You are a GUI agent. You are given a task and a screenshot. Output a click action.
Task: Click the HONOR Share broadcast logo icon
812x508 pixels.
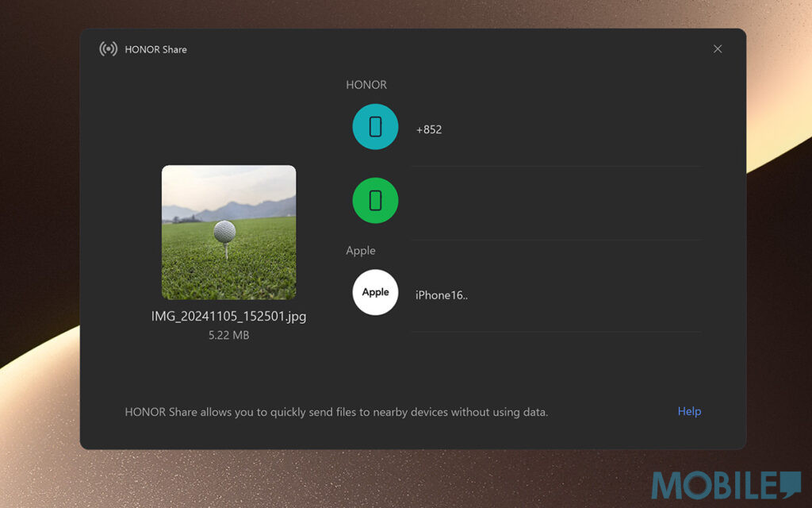coord(108,49)
